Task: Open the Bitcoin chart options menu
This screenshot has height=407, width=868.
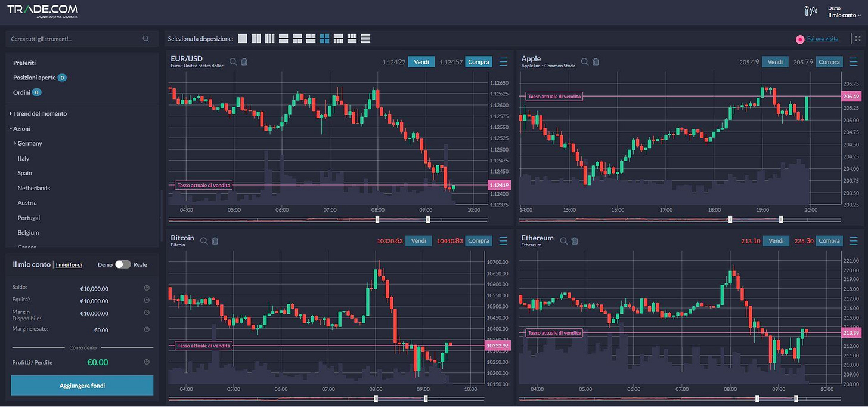Action: click(503, 240)
